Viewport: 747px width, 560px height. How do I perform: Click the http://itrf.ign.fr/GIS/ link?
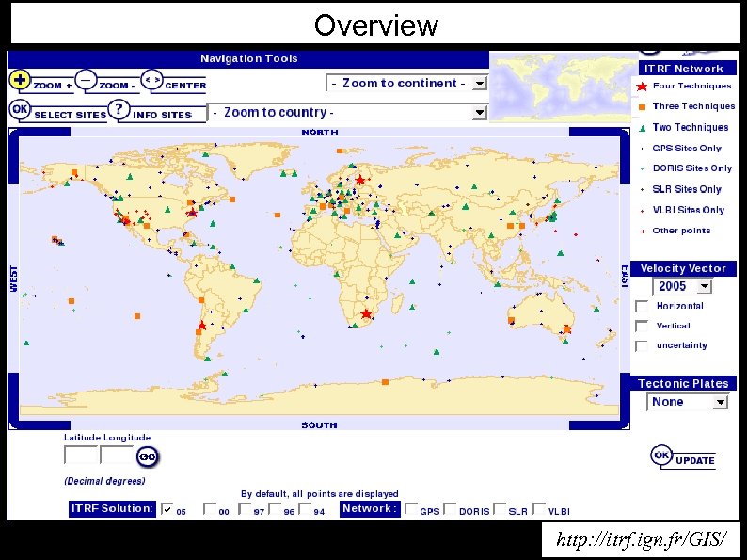click(x=642, y=539)
